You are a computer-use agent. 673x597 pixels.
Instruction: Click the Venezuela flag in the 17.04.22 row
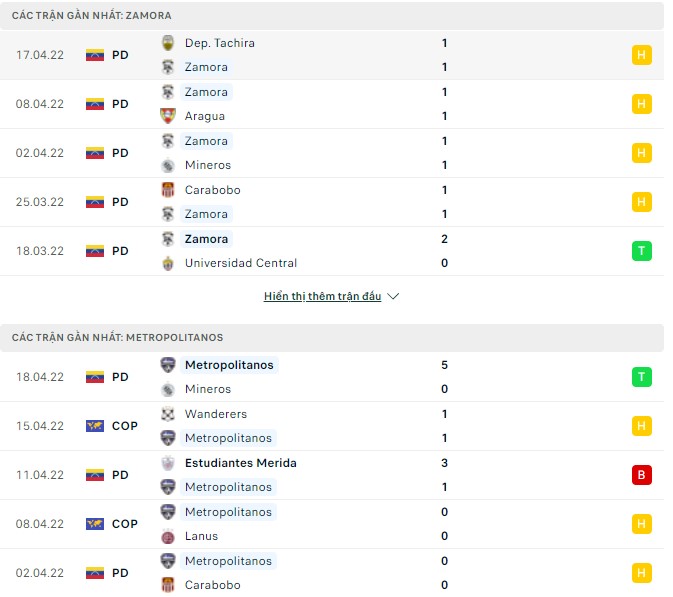tap(96, 55)
